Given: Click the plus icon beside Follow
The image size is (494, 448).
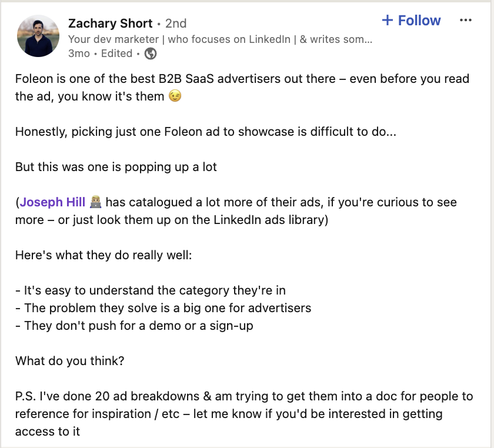Looking at the screenshot, I should 387,20.
